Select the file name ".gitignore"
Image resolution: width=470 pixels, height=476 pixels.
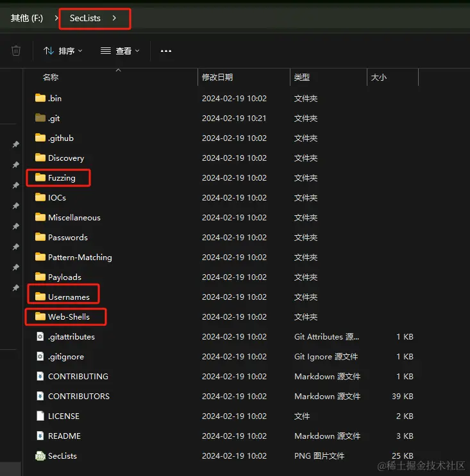tap(66, 357)
